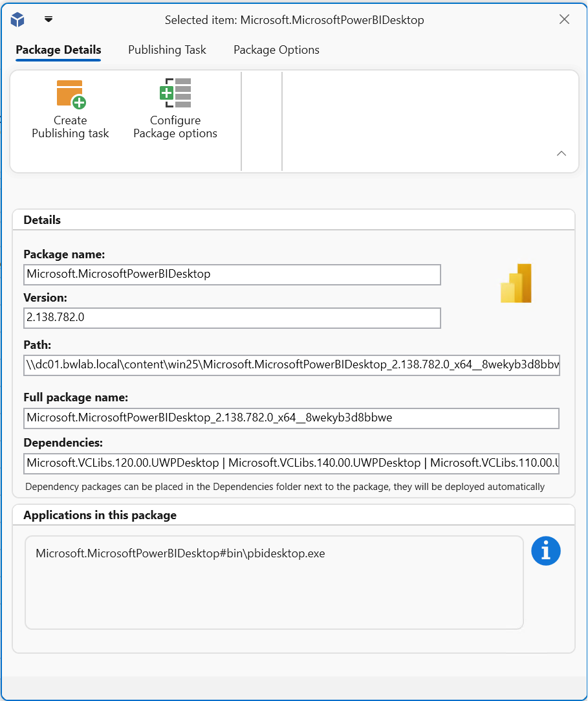588x701 pixels.
Task: Click the Power BI package logo
Action: click(x=516, y=283)
